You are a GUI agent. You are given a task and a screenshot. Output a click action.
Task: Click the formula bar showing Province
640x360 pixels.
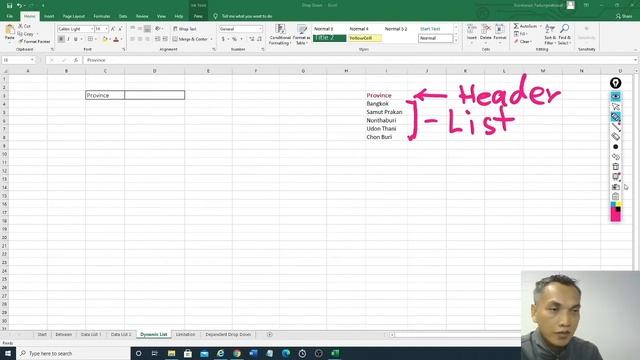[359, 60]
